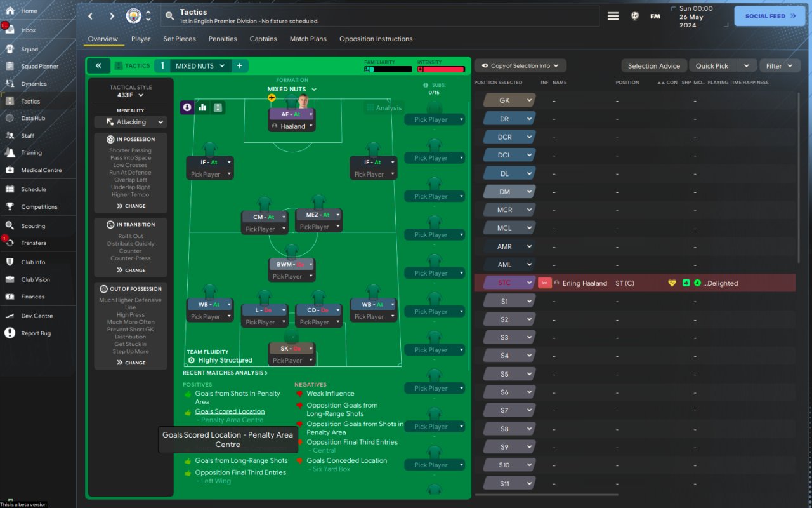Screen dimensions: 812x508
Task: Open the Filter dropdown
Action: (x=780, y=65)
